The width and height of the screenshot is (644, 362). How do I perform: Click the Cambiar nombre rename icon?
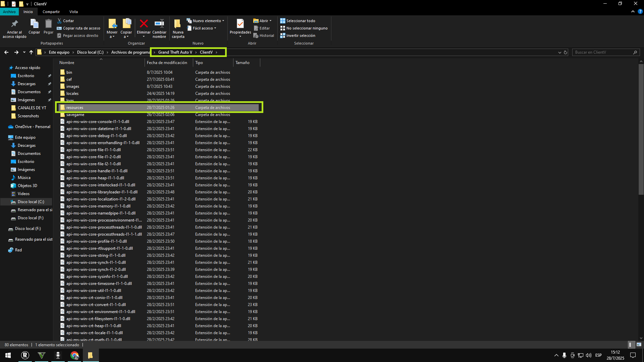click(159, 24)
